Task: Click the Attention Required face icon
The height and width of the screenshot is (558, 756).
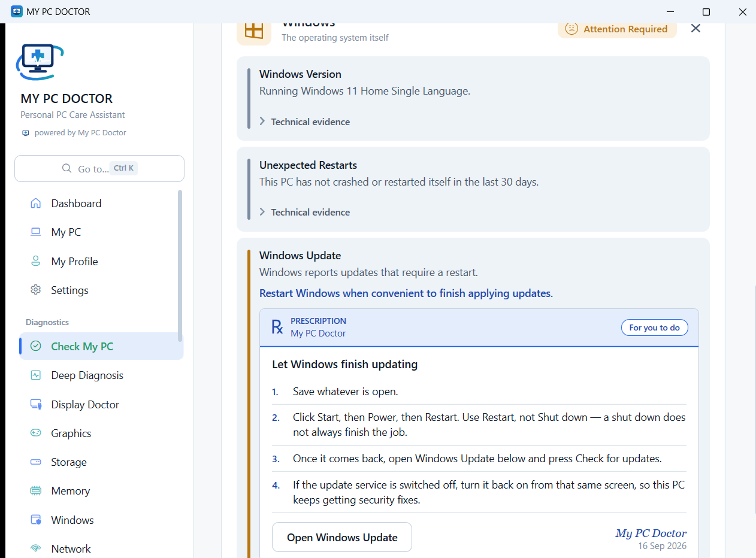Action: 571,29
